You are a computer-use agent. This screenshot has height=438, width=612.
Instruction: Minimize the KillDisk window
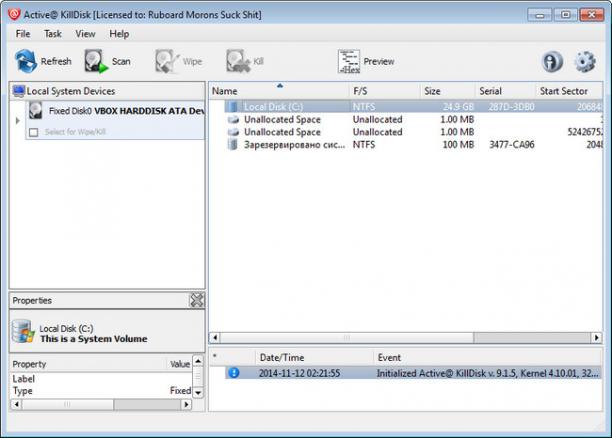(539, 15)
